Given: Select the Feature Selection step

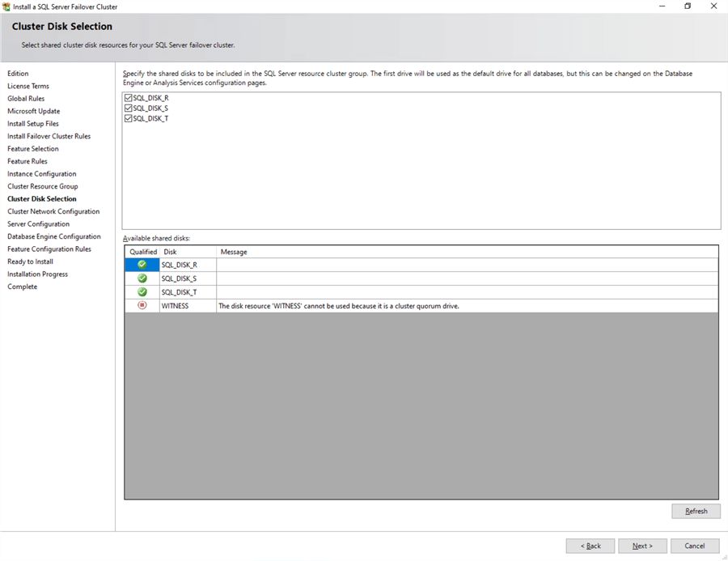Looking at the screenshot, I should (33, 149).
